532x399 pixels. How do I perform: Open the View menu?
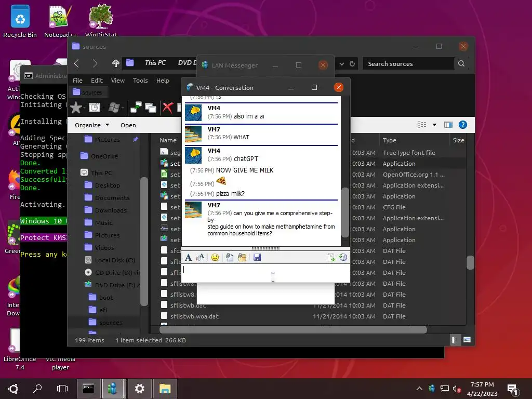point(118,81)
